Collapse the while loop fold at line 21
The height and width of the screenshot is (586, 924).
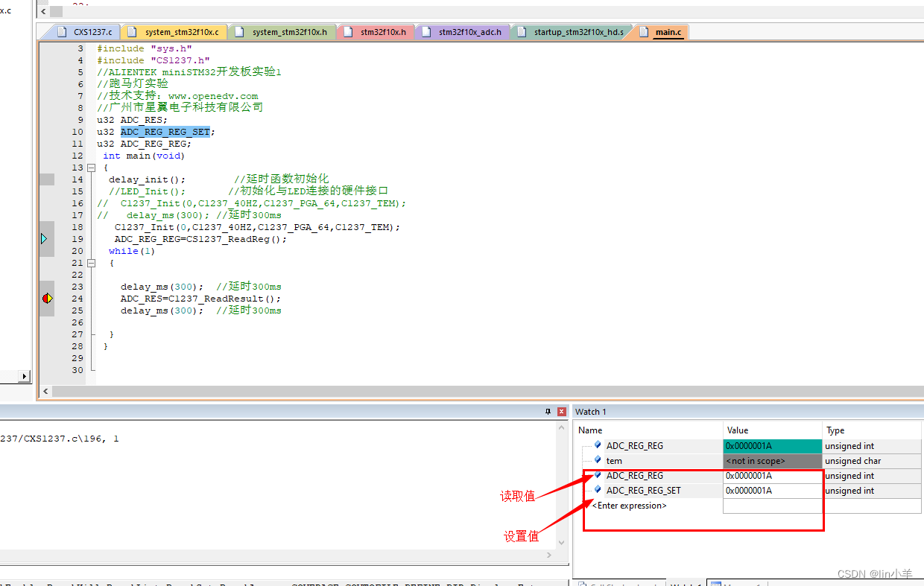click(91, 263)
